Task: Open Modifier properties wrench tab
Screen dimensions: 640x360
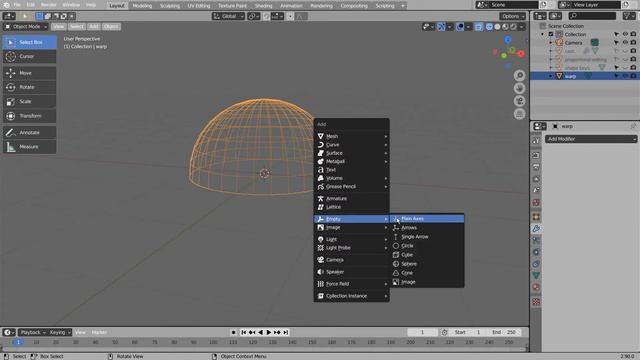Action: coord(536,229)
